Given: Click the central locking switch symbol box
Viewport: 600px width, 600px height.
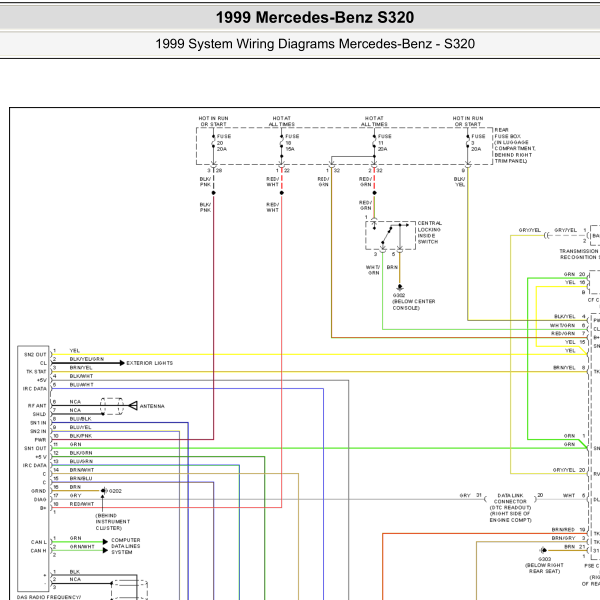Looking at the screenshot, I should tap(390, 235).
